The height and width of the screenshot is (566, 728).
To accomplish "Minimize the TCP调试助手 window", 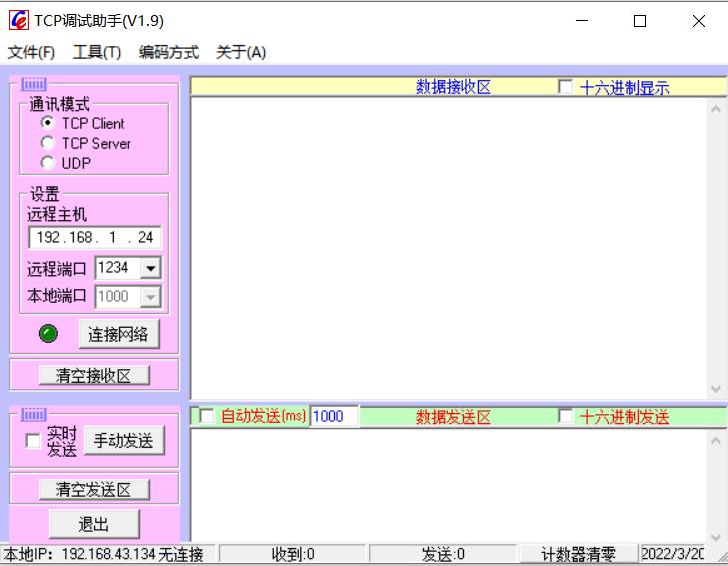I will (x=582, y=21).
